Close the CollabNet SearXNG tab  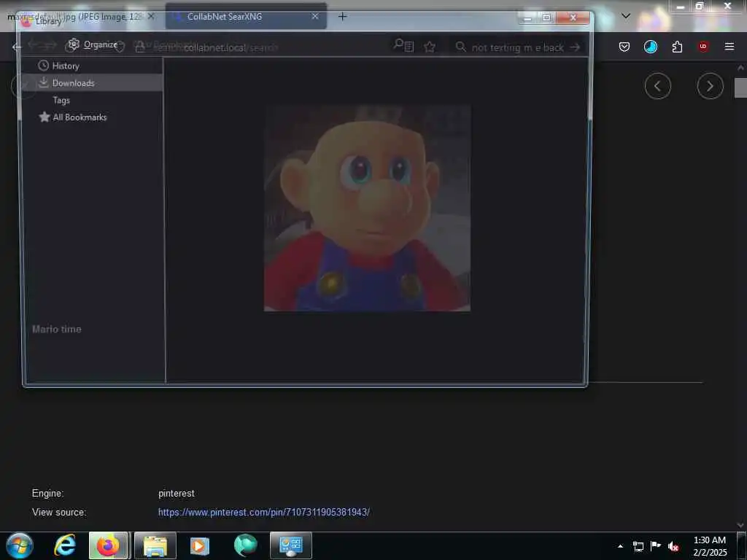pyautogui.click(x=315, y=16)
